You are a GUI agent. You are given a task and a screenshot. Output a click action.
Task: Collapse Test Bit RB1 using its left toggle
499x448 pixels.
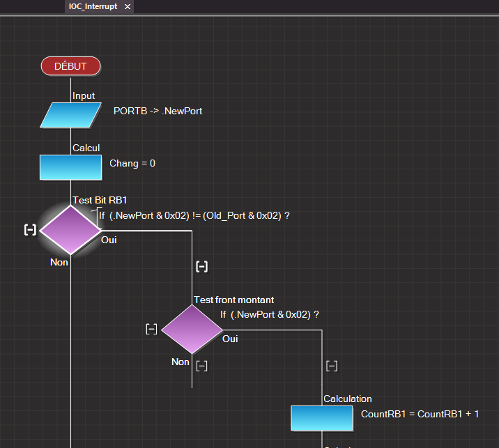point(30,230)
